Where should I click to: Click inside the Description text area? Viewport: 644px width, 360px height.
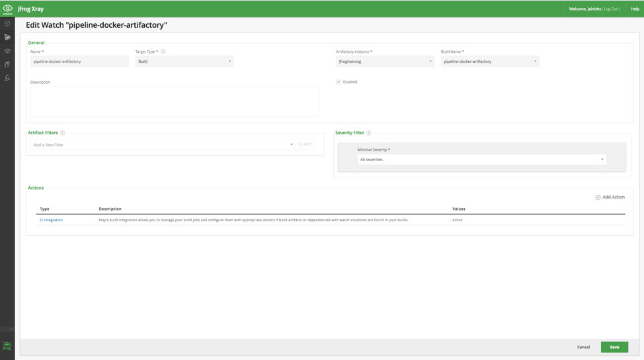[175, 102]
